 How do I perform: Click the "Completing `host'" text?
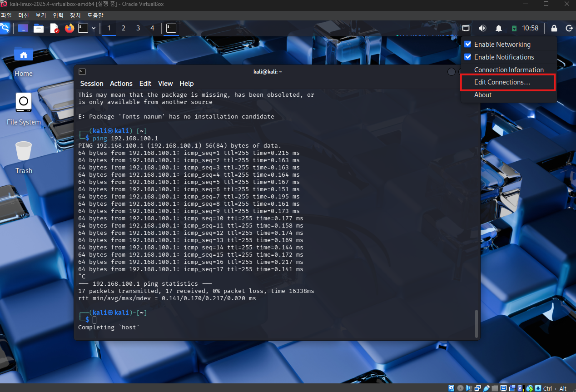tap(109, 327)
